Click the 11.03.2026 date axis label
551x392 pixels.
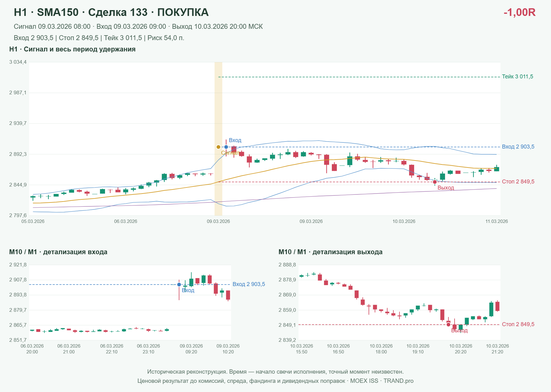pyautogui.click(x=497, y=221)
